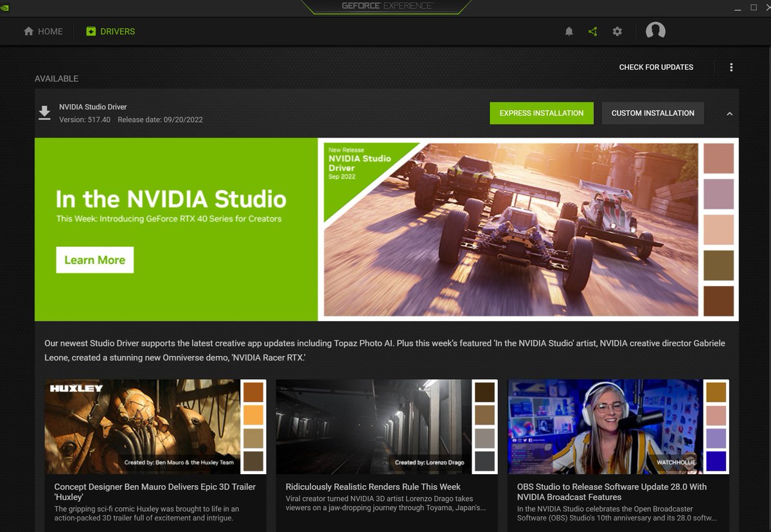The image size is (771, 532).
Task: Open the settings gear icon
Action: tap(617, 31)
